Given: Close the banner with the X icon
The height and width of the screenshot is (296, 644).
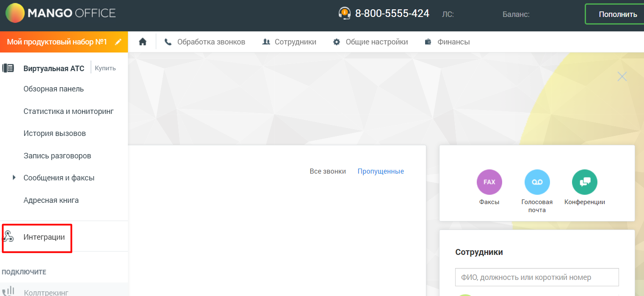Looking at the screenshot, I should [622, 76].
